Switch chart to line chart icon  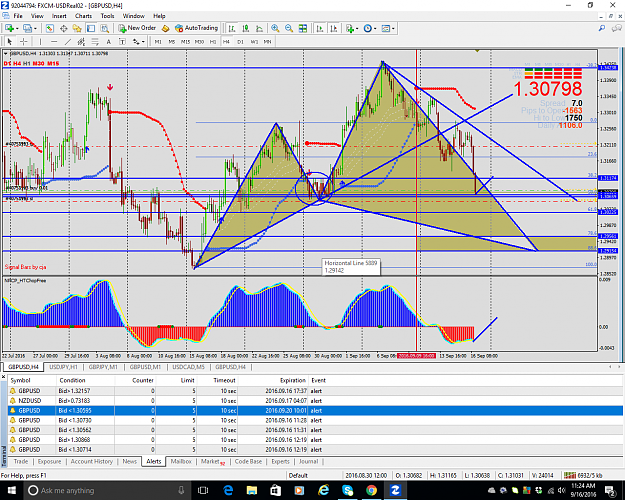click(x=259, y=28)
